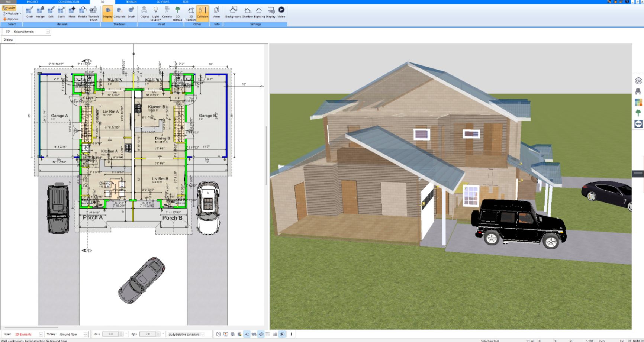Open the Video settings
This screenshot has height=342, width=644.
pos(281,12)
